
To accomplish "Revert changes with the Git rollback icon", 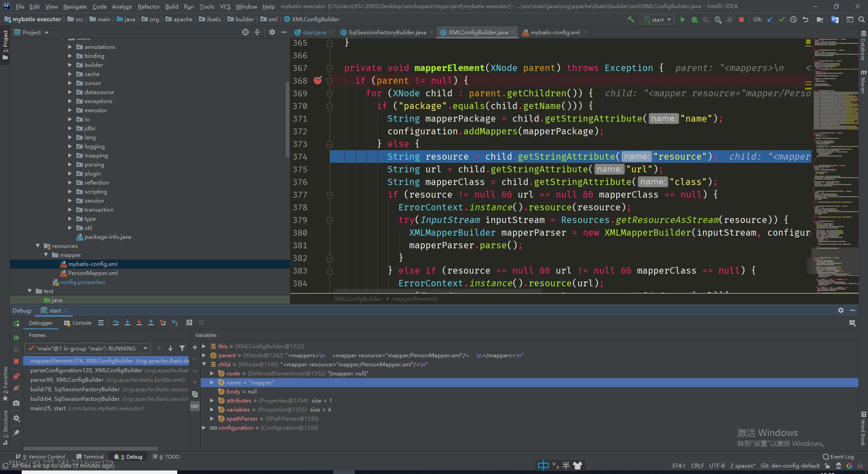I will tap(805, 19).
